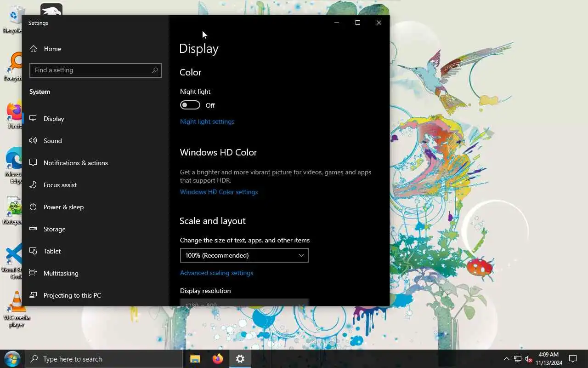Click the Windows HD Color heading
The width and height of the screenshot is (588, 368).
click(218, 152)
